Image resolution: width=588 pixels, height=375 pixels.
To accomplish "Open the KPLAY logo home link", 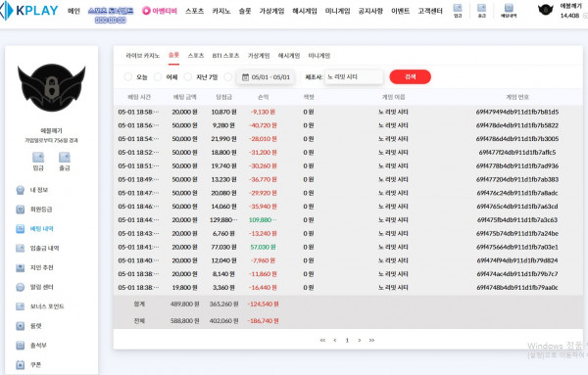I will click(x=29, y=10).
